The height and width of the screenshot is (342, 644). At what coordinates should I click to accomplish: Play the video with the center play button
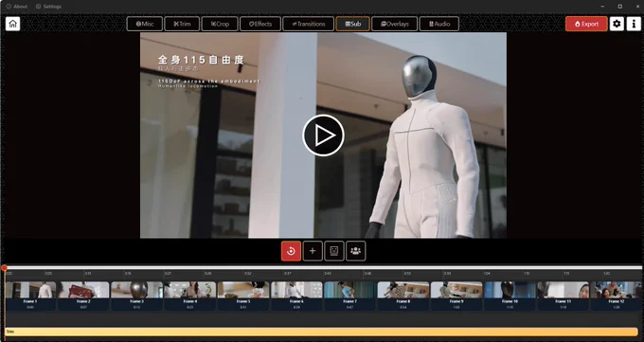323,135
